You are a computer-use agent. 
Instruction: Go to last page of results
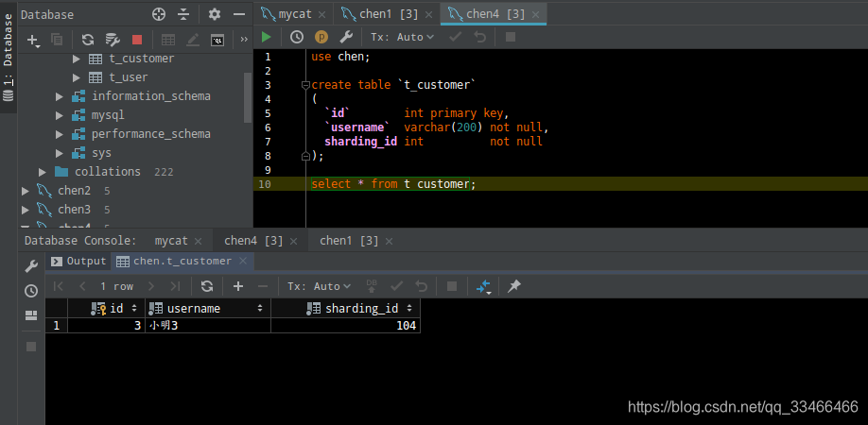175,286
